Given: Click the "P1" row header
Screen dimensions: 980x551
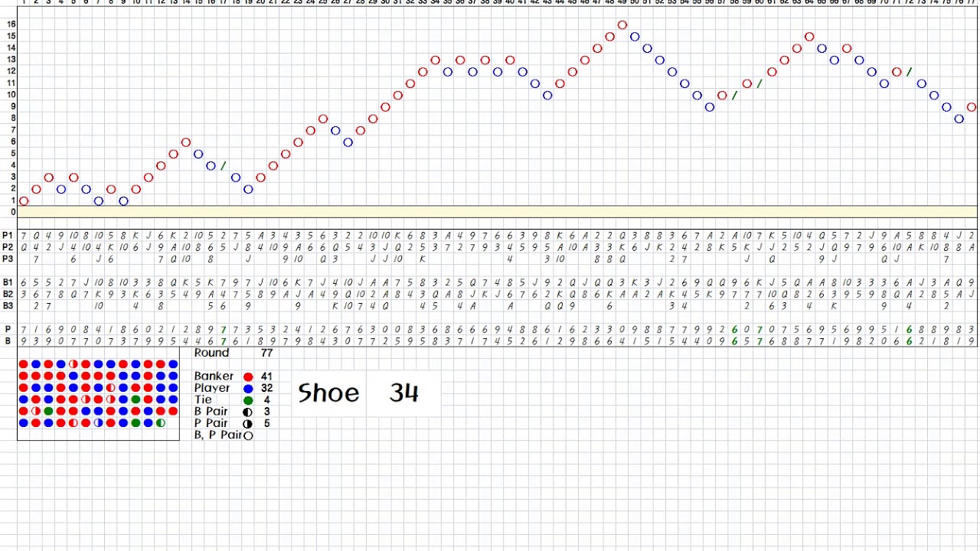Looking at the screenshot, I should point(8,236).
